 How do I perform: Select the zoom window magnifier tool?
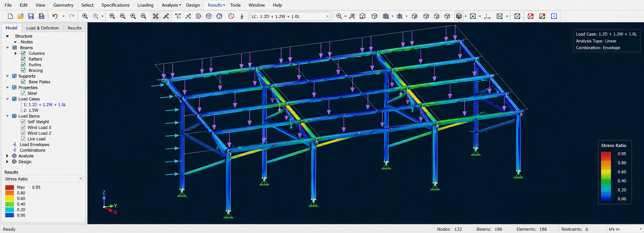point(96,16)
